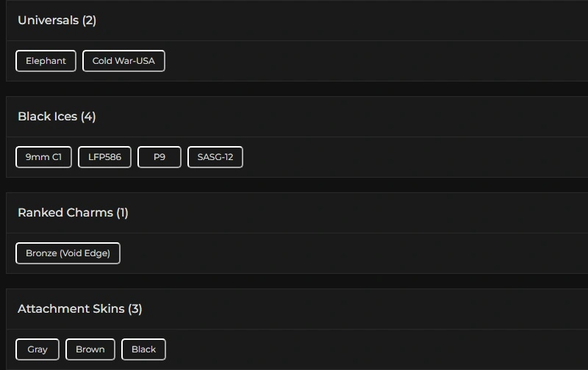Click empty space right of the SASG-12 tag

404,157
